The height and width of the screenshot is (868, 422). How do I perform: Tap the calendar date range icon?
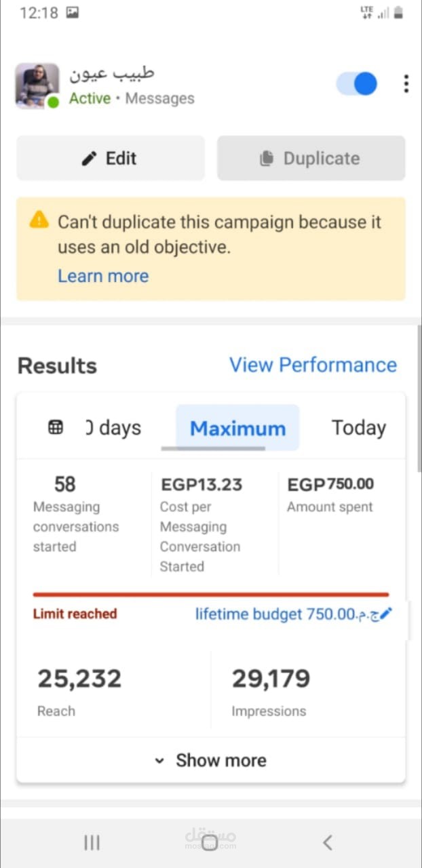point(56,428)
